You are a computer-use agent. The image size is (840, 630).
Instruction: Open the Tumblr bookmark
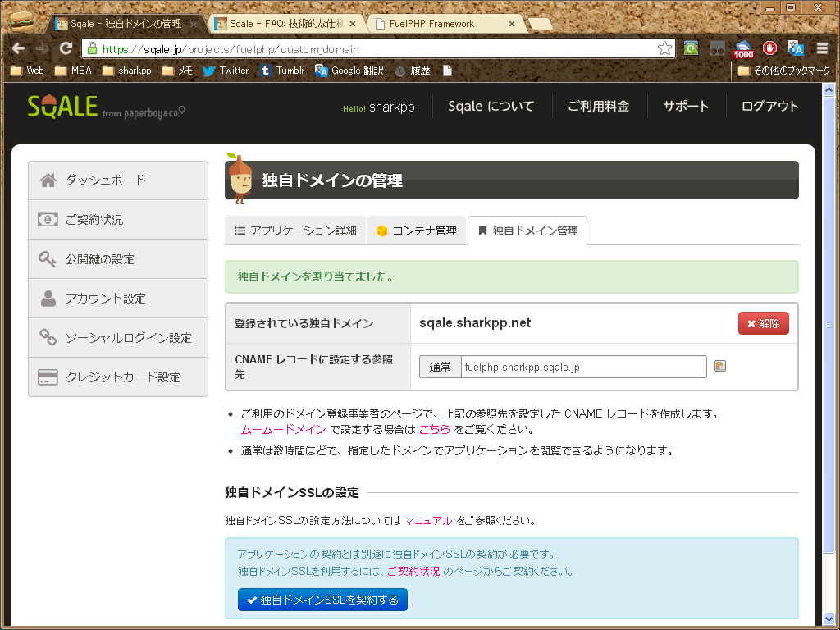click(x=282, y=71)
